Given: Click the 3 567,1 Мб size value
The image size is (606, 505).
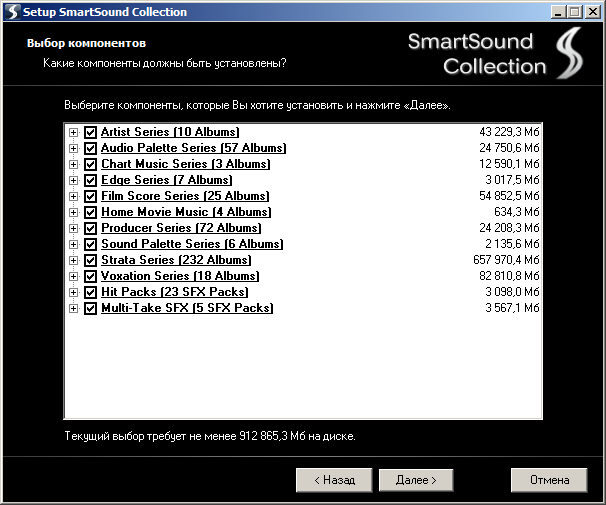Looking at the screenshot, I should (512, 308).
